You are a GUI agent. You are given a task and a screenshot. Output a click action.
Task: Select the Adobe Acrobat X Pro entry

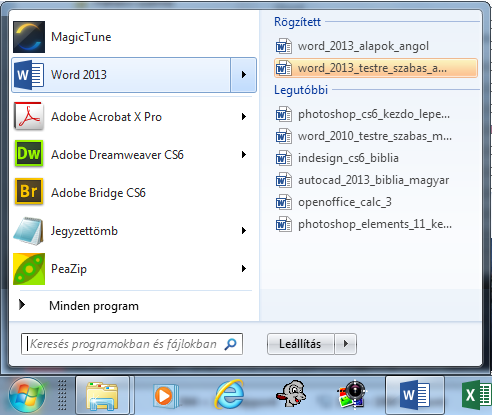tap(134, 117)
